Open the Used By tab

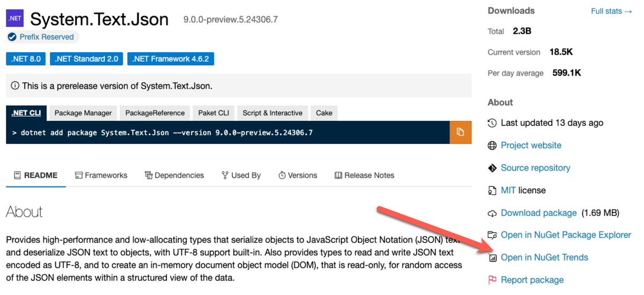point(241,175)
